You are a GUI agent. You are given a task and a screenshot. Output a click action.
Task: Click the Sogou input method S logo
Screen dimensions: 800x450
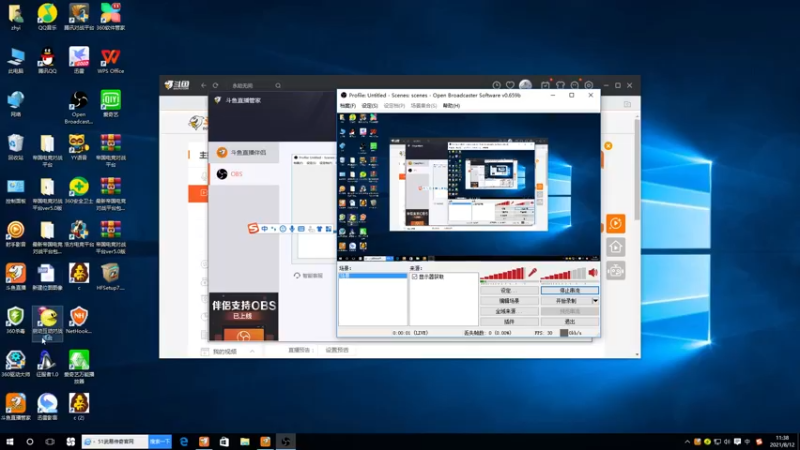[x=253, y=229]
